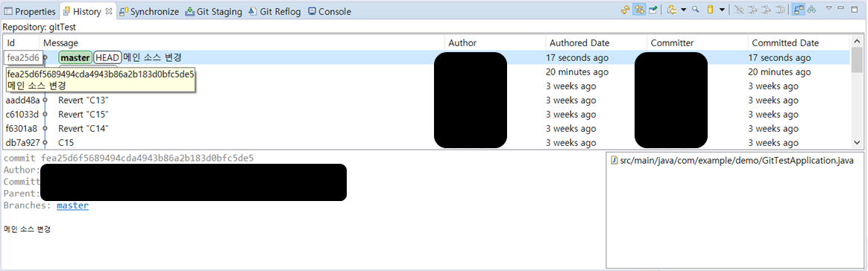The width and height of the screenshot is (868, 271).
Task: Click the magnifier Find toolbar icon
Action: click(x=696, y=10)
